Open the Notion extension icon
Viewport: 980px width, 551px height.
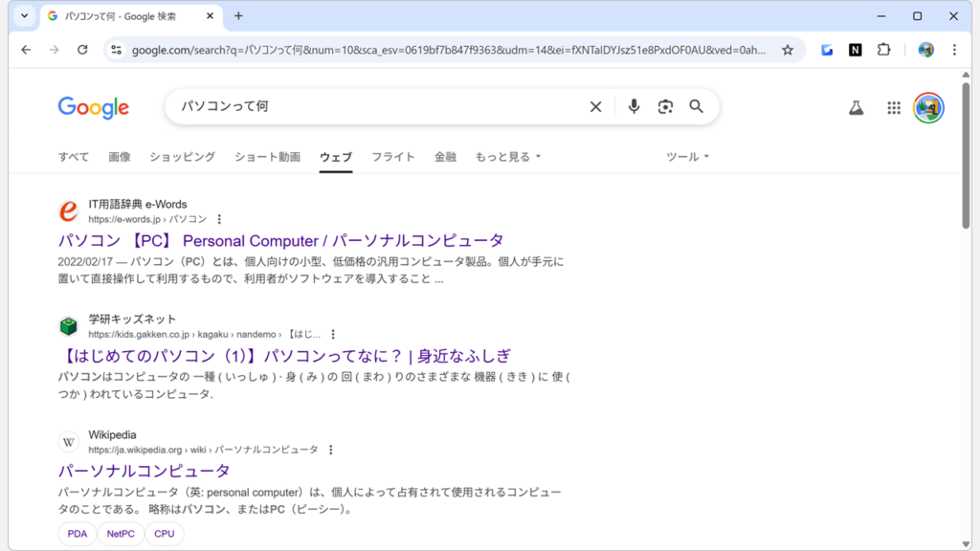855,50
